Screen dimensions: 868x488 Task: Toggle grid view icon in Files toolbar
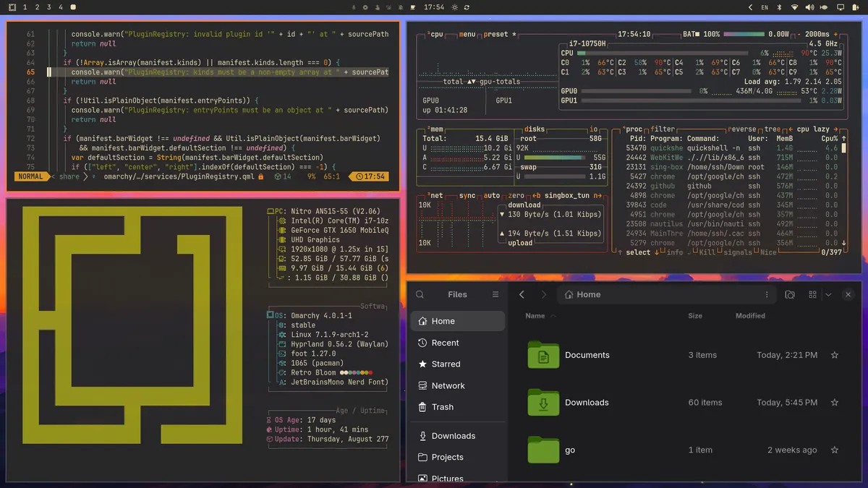pos(812,294)
